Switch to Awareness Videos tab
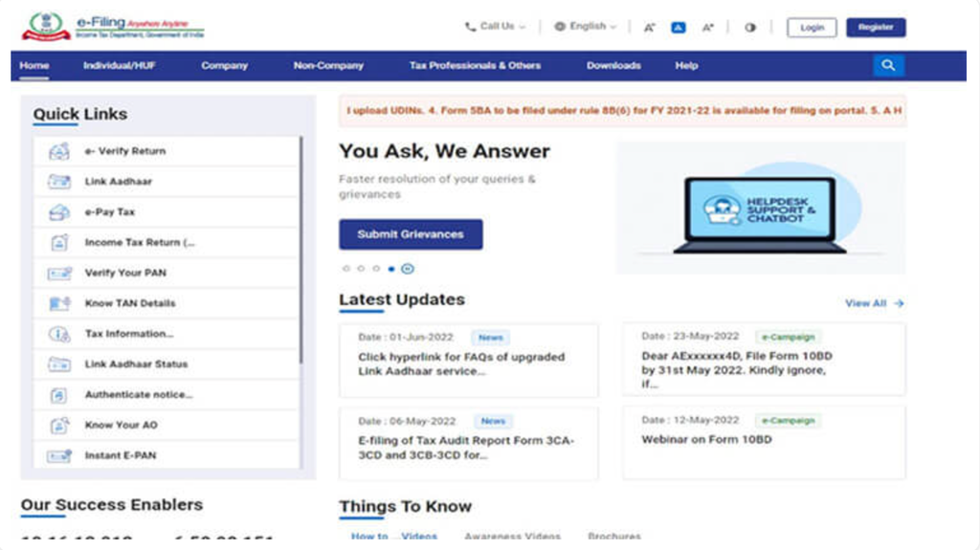The height and width of the screenshot is (550, 980). point(513,537)
